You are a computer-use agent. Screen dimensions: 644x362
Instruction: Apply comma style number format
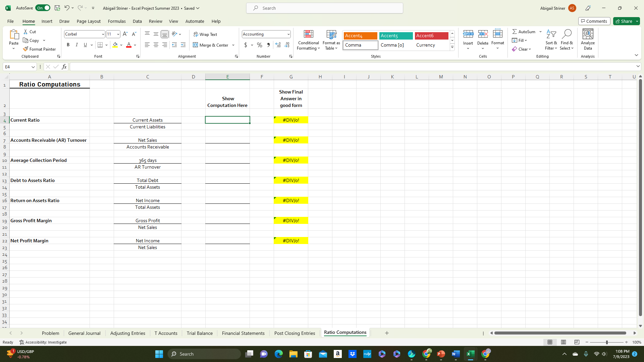(268, 45)
